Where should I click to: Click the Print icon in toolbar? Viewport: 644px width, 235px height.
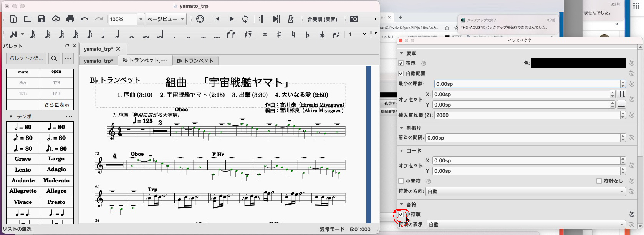click(x=70, y=19)
